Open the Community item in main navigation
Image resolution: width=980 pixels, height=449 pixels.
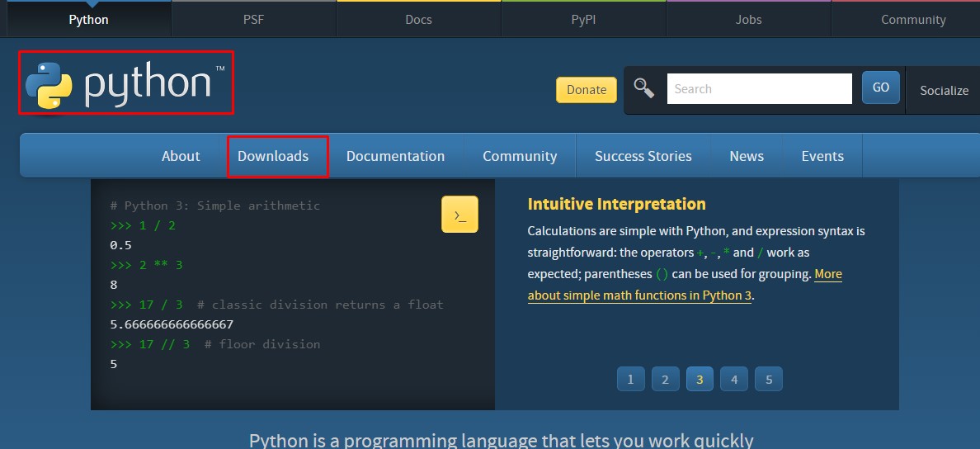point(520,156)
